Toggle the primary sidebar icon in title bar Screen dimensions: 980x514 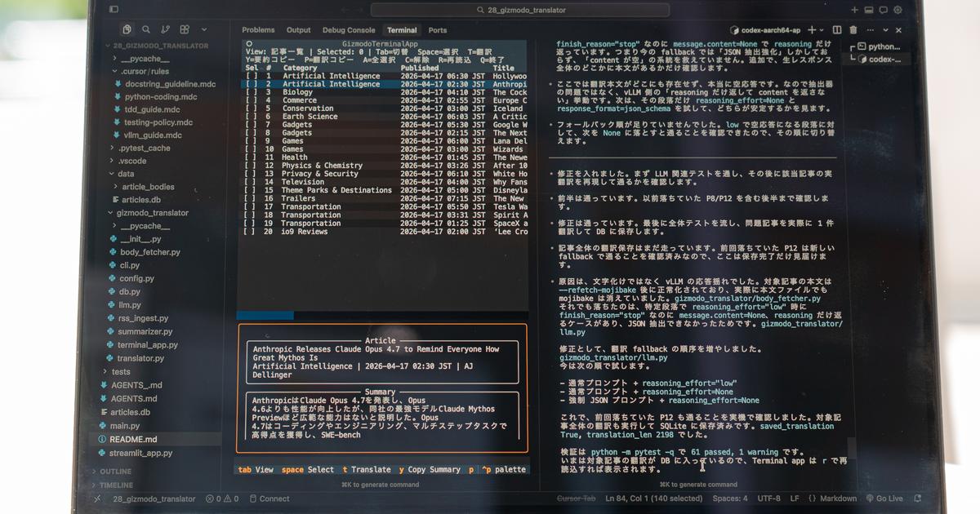tap(114, 9)
